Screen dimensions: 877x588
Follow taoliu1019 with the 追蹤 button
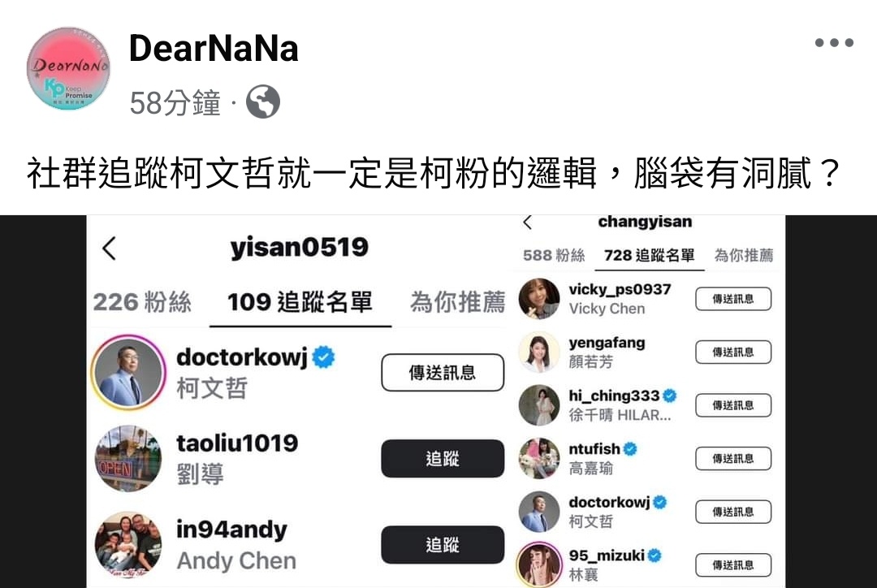click(443, 459)
